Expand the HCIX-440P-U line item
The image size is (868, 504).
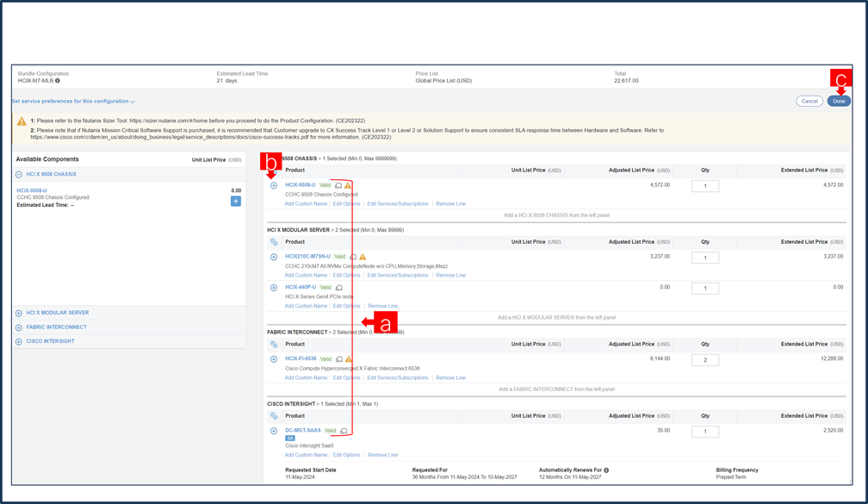pyautogui.click(x=274, y=288)
